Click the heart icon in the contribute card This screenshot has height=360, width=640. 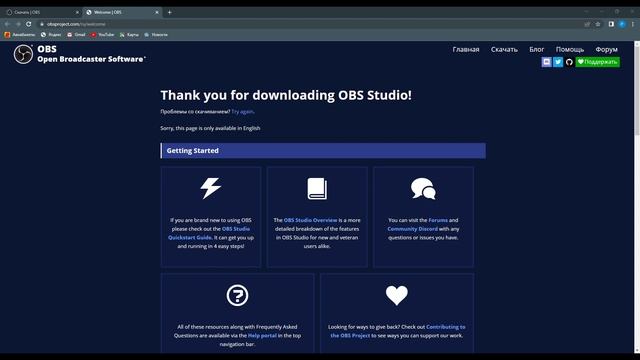click(397, 295)
